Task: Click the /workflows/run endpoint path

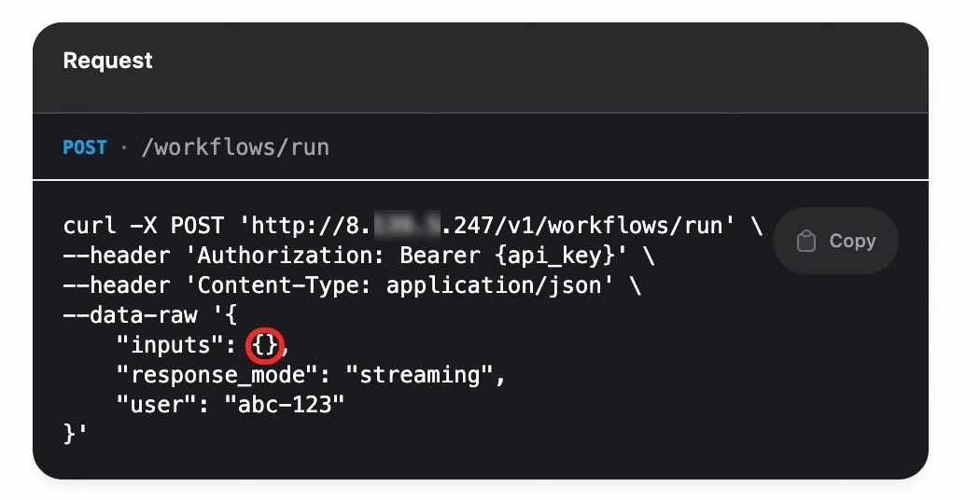Action: (x=234, y=147)
